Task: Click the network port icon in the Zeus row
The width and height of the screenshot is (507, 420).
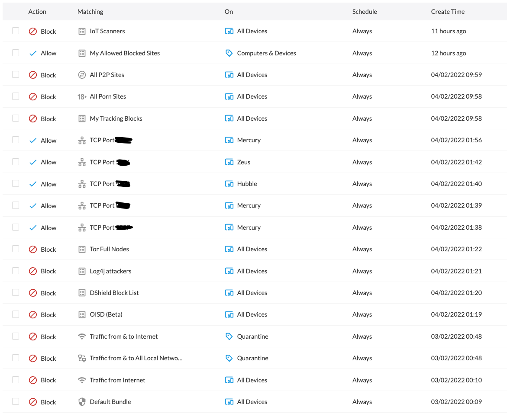Action: [82, 162]
